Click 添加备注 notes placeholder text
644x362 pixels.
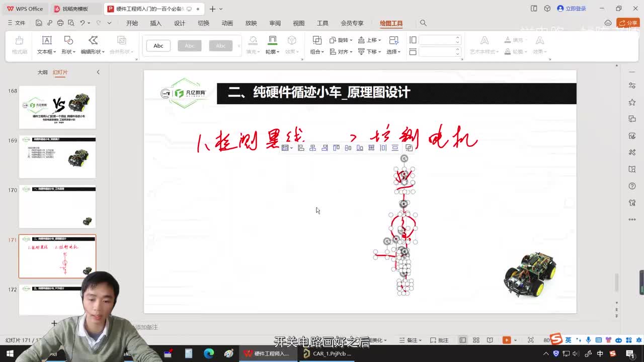click(x=146, y=327)
